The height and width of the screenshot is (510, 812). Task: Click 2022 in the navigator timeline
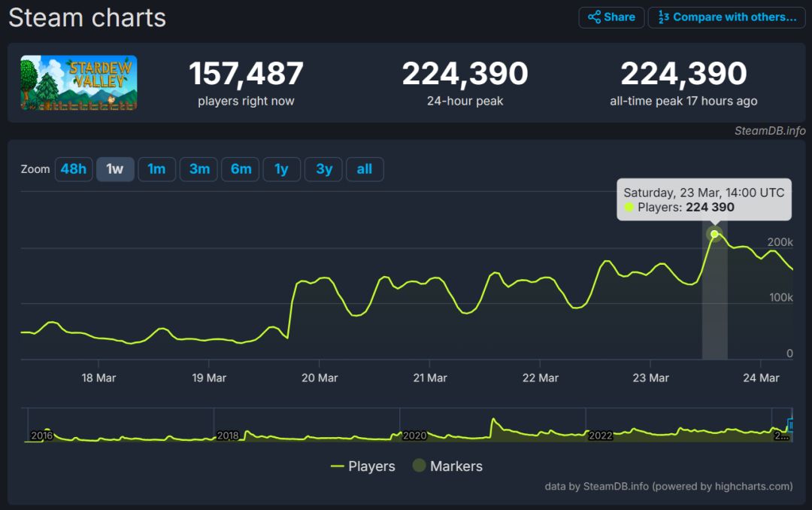(x=600, y=436)
